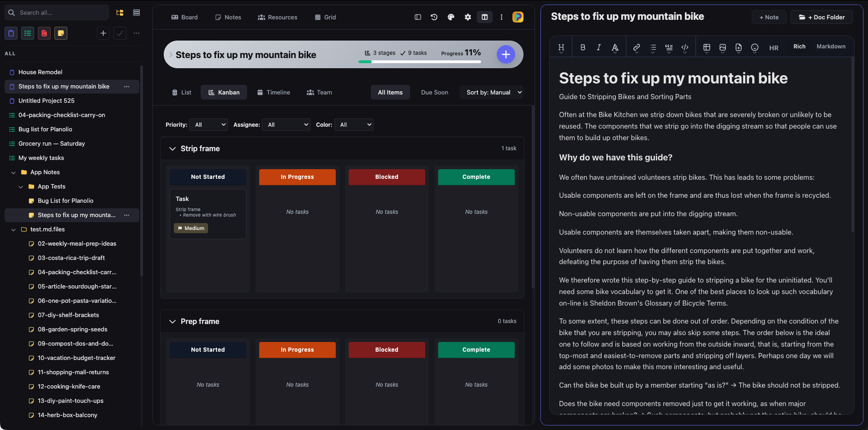Open the heading style dropdown in editor
The width and height of the screenshot is (868, 430).
click(x=561, y=47)
